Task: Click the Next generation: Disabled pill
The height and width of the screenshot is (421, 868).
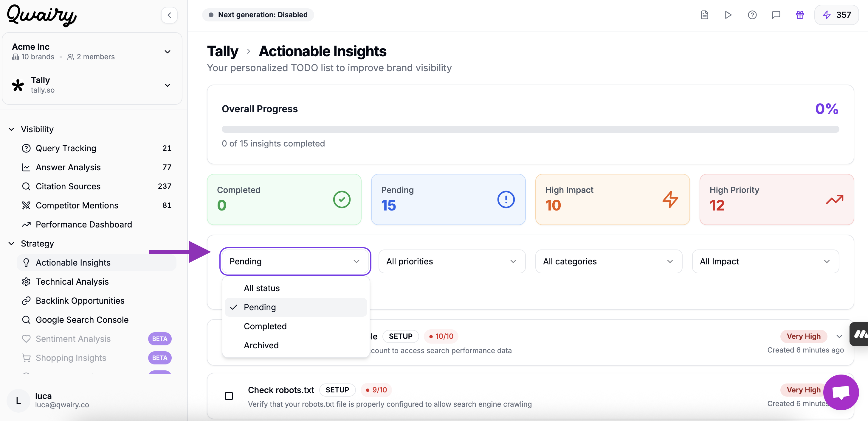Action: (x=258, y=15)
